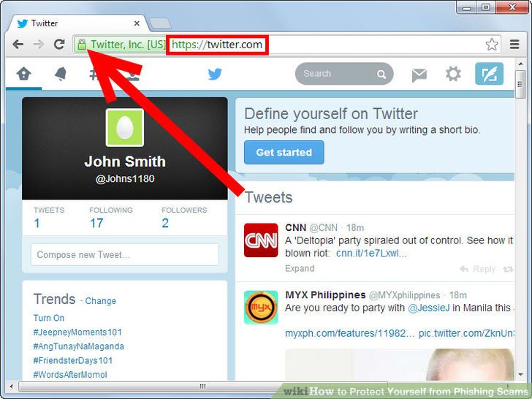
Task: Open the #AngTunayNaMaganda trend
Action: [x=78, y=346]
